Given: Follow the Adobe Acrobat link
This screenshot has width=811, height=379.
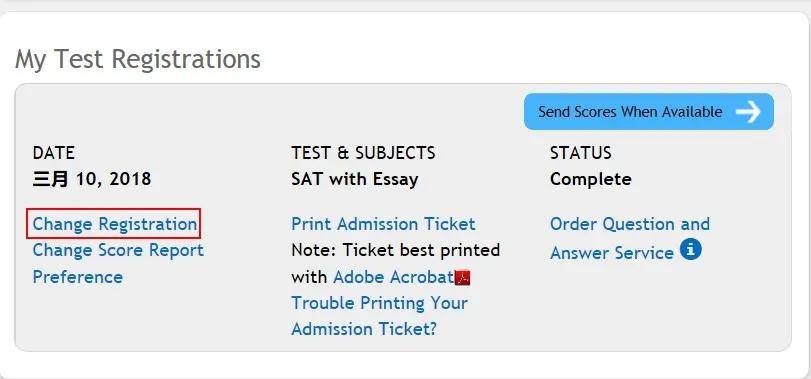Looking at the screenshot, I should pyautogui.click(x=394, y=277).
